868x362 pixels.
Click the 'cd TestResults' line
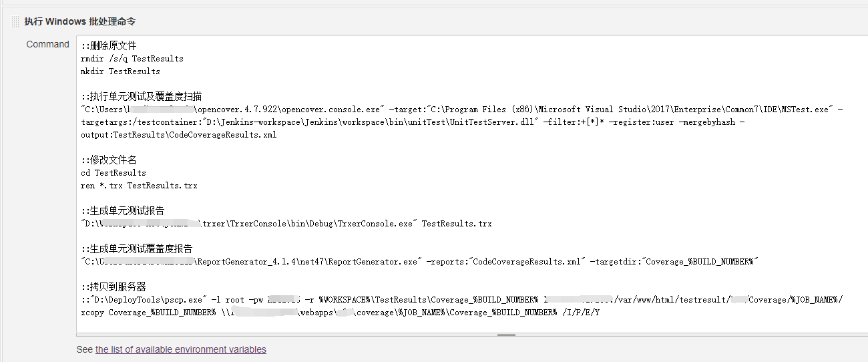(x=113, y=172)
